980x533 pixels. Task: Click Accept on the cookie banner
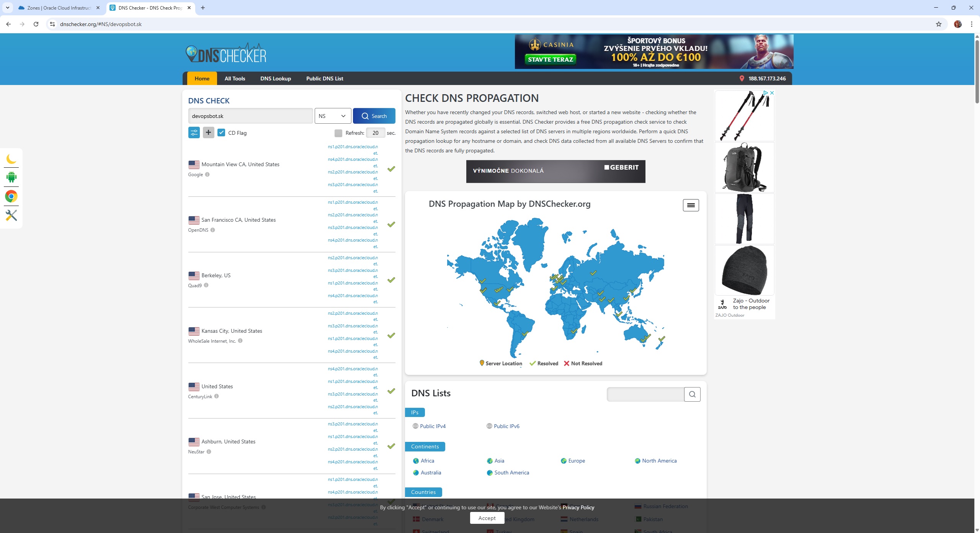click(487, 518)
